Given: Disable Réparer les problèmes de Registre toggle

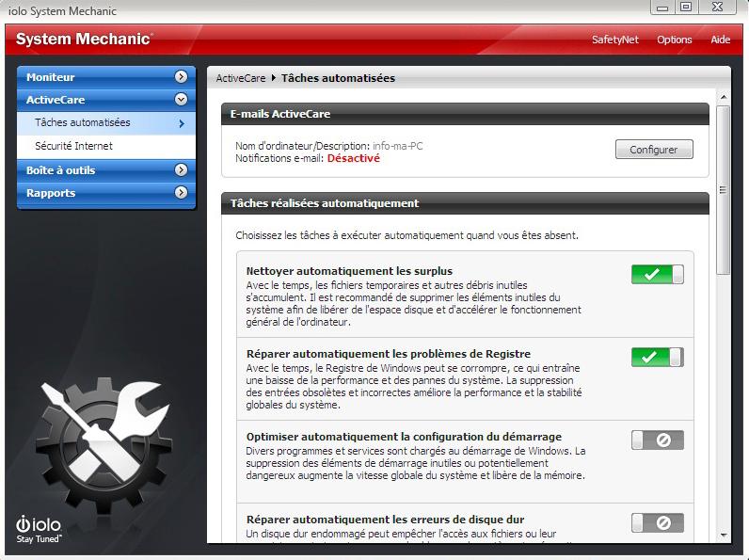Looking at the screenshot, I should (658, 357).
